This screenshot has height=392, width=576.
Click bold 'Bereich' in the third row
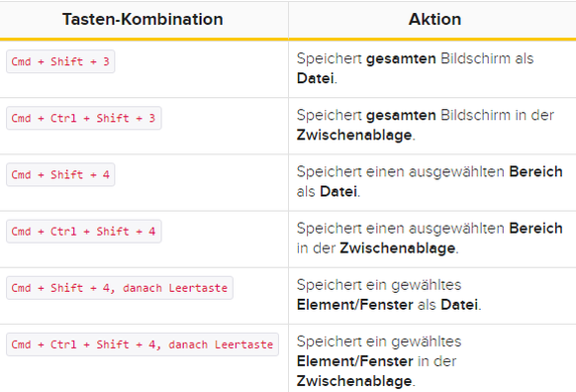(535, 171)
